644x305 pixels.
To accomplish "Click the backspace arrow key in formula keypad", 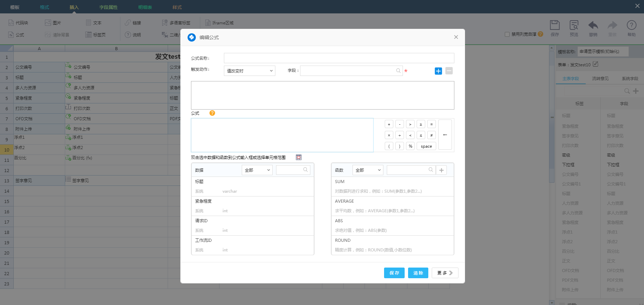I will coord(445,135).
